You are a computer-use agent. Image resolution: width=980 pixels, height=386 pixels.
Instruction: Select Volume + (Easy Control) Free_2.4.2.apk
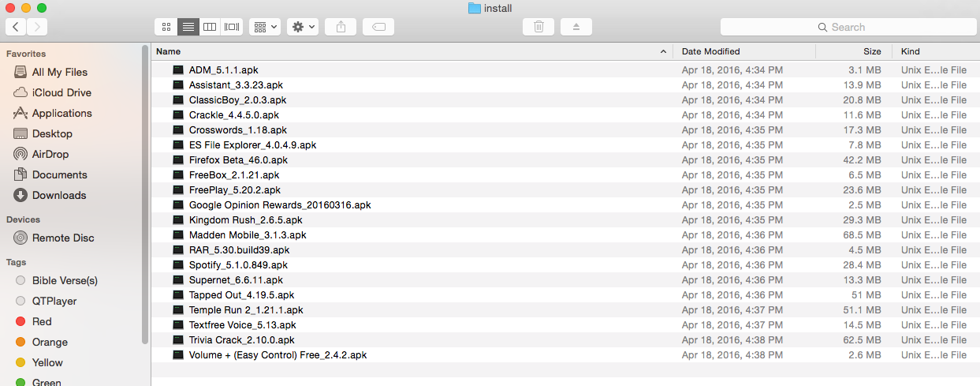(x=278, y=355)
